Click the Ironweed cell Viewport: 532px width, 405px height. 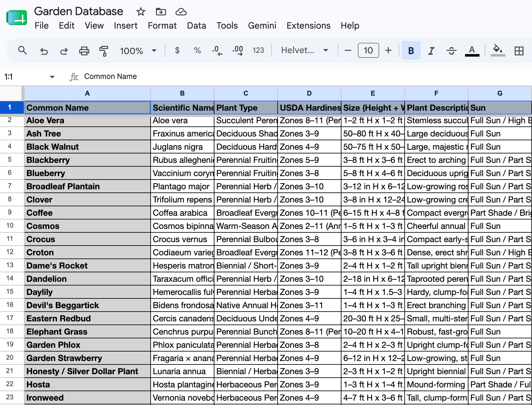point(87,398)
